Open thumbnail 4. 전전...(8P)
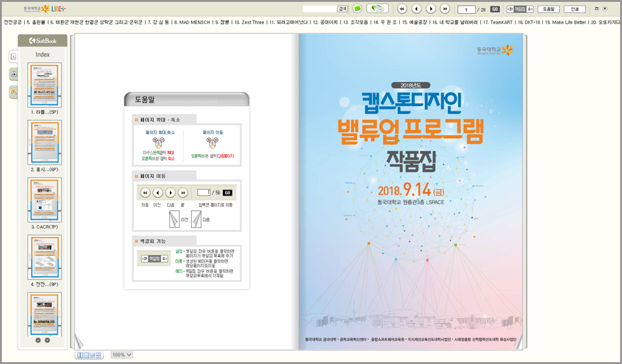 coord(44,257)
